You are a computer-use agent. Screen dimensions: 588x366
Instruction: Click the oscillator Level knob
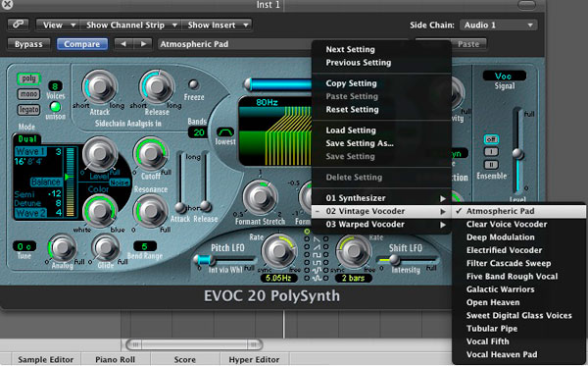coord(100,153)
